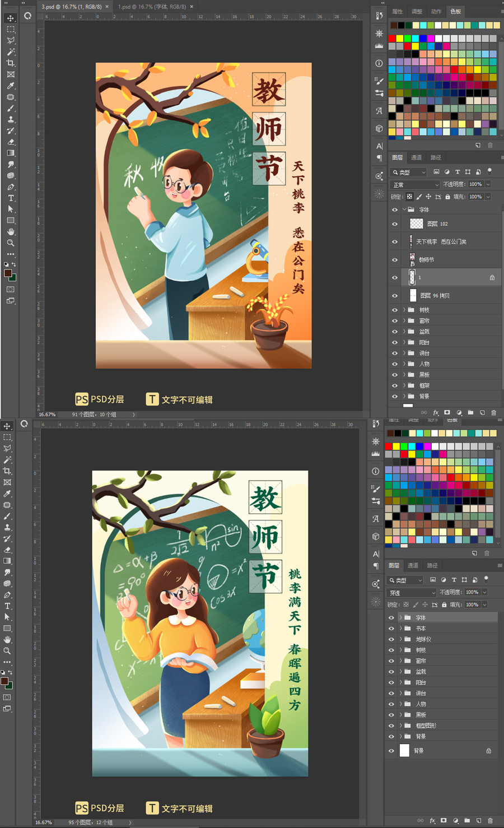
Task: Select the Eyedropper tool in the 3.psd window
Action: (11, 86)
